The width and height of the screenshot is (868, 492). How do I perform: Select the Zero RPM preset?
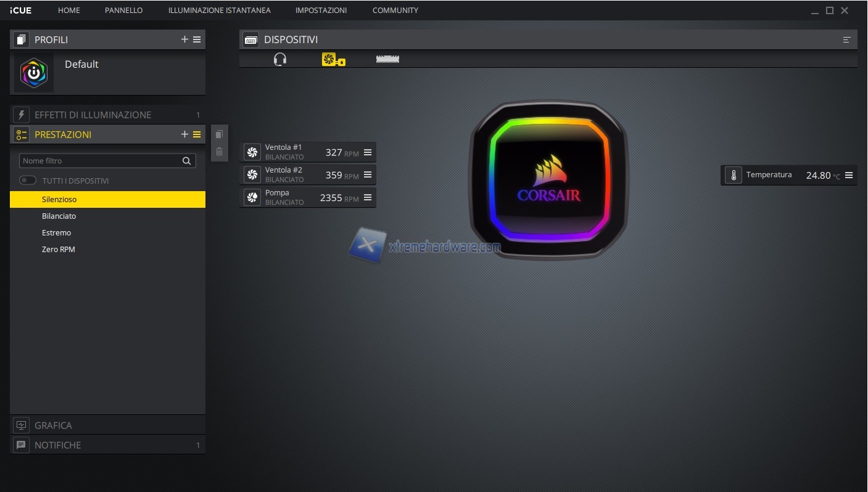[58, 249]
